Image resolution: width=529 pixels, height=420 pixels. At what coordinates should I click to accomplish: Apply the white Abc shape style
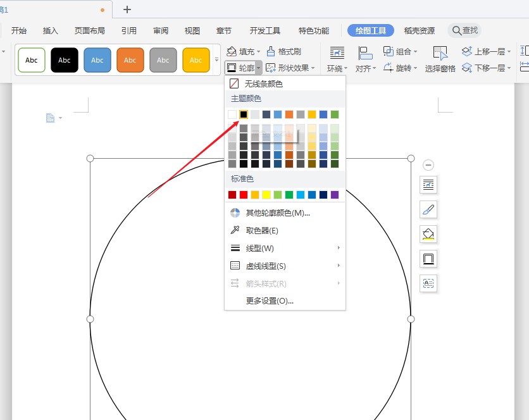(32, 60)
